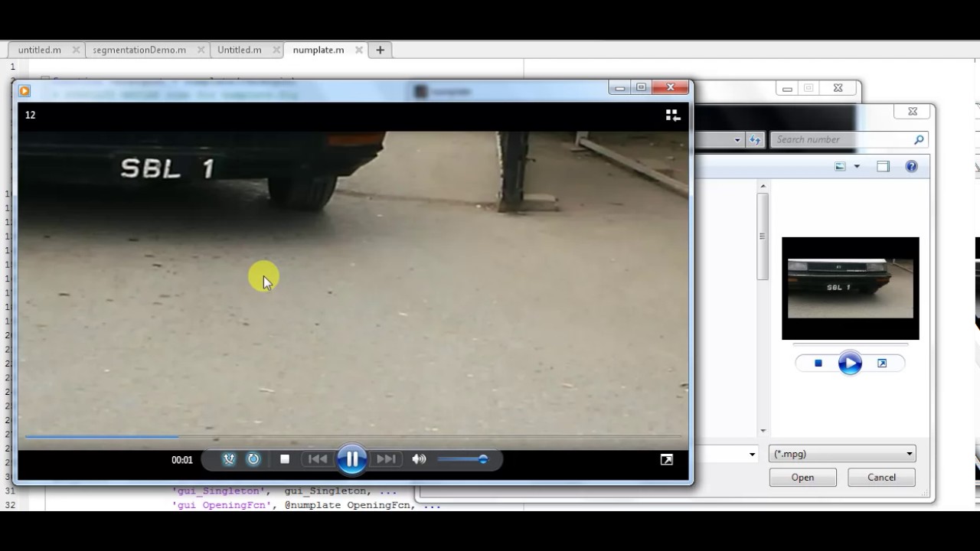Skip to previous track

click(318, 459)
